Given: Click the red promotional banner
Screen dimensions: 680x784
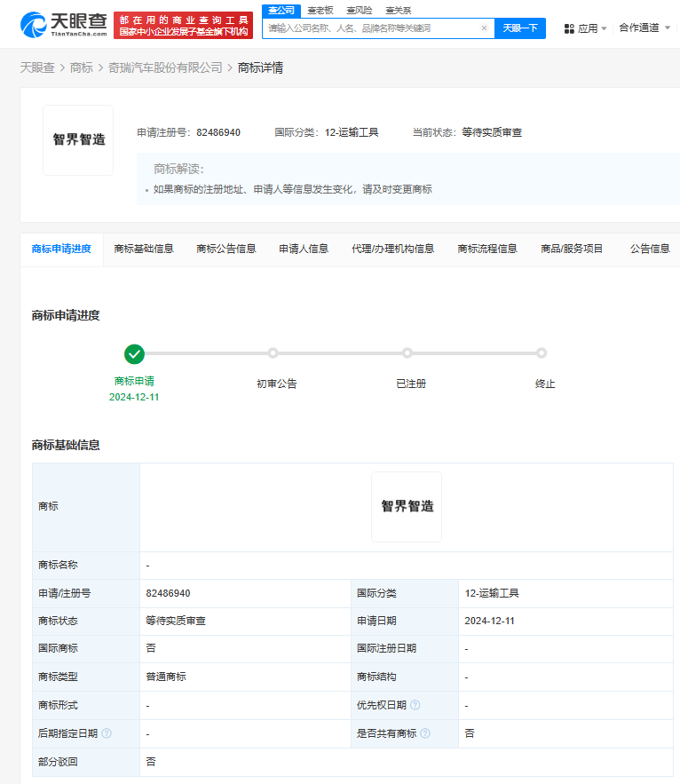Looking at the screenshot, I should pyautogui.click(x=184, y=26).
